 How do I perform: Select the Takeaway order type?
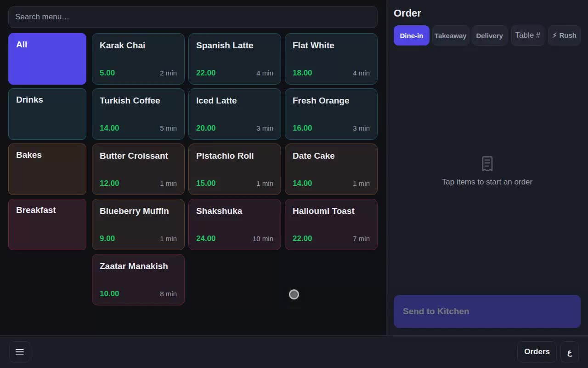450,35
